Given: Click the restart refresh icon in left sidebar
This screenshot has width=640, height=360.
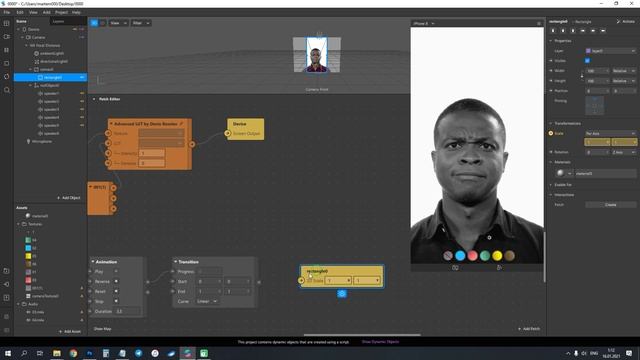Looking at the screenshot, I should tap(7, 76).
